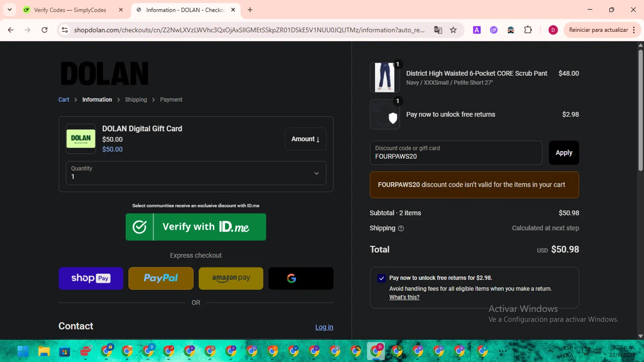Uncheck the pay for free returns checkbox
This screenshot has height=362, width=644.
[381, 278]
